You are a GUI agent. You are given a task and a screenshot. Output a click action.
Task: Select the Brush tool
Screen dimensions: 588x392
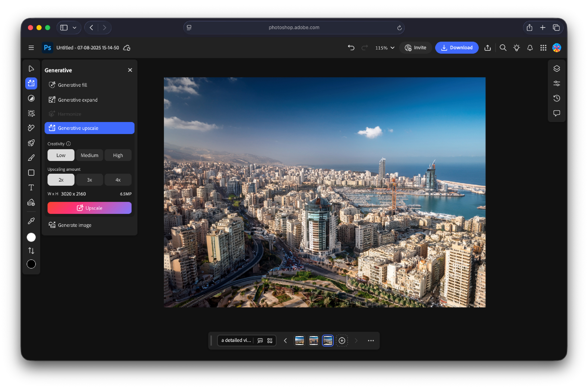click(31, 157)
